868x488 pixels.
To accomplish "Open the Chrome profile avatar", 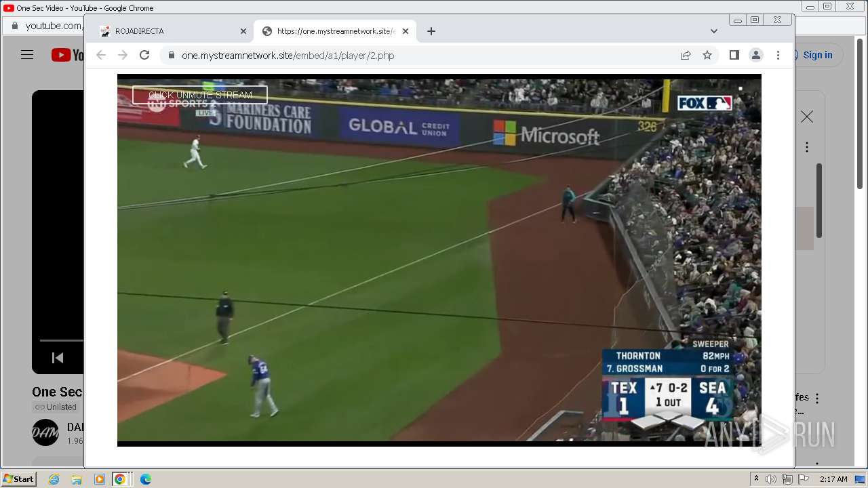I will (x=756, y=55).
